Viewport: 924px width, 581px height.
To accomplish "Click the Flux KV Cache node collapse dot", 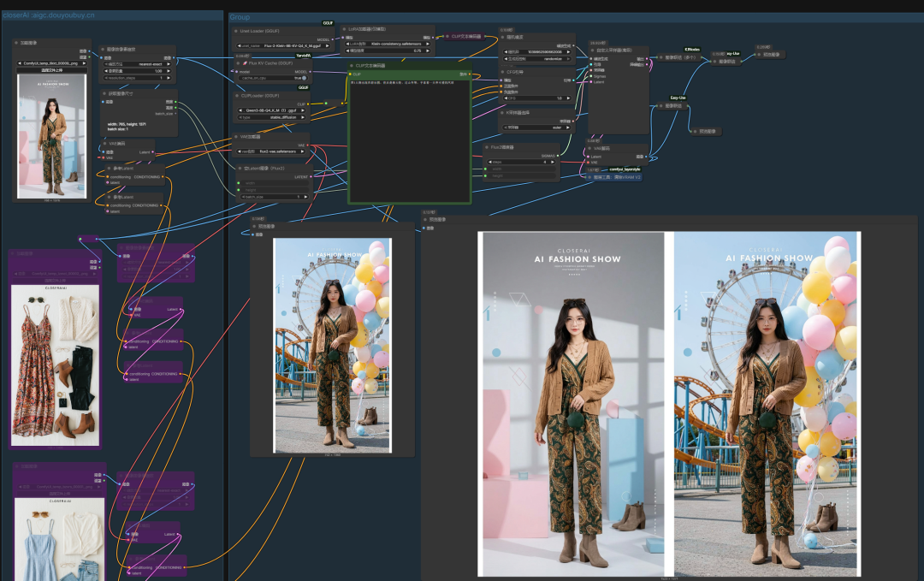I will tap(237, 63).
